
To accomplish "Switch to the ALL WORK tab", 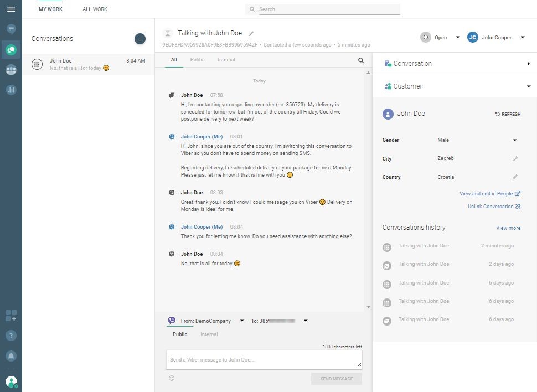I will pyautogui.click(x=95, y=9).
